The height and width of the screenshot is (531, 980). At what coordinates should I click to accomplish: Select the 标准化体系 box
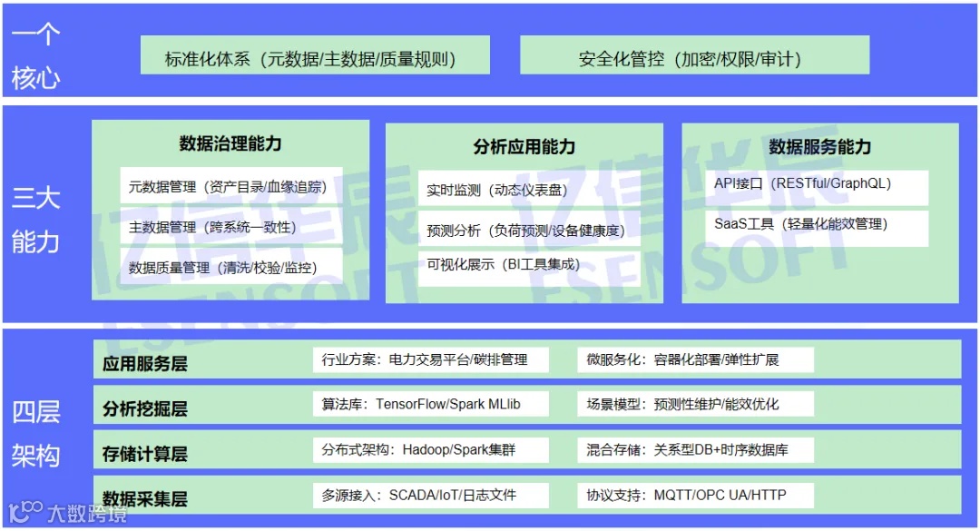point(313,54)
